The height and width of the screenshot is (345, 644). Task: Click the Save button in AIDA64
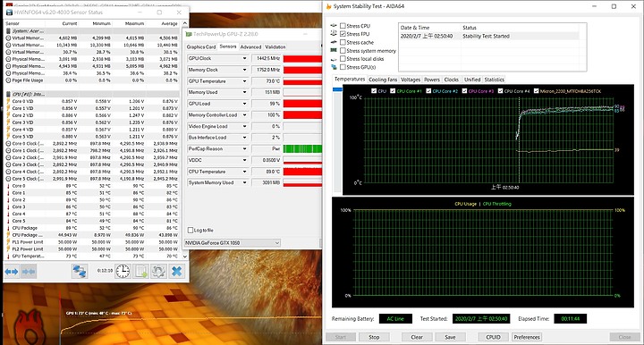(450, 337)
